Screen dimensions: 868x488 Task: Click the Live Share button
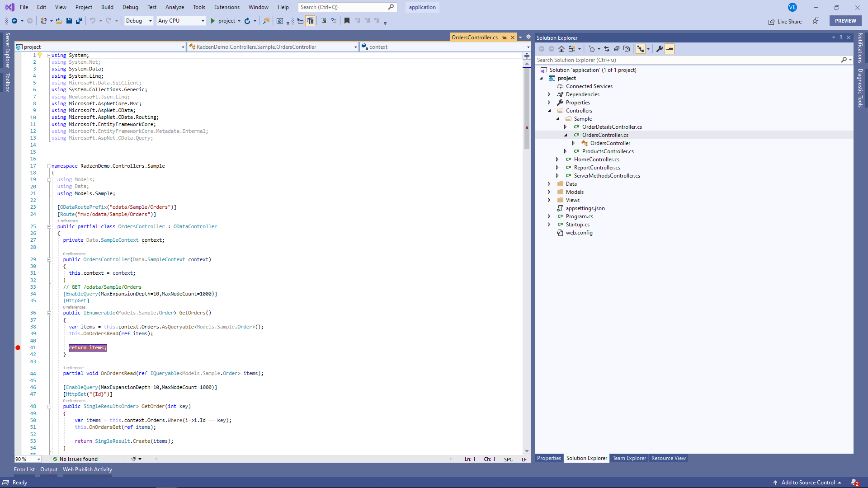(785, 21)
